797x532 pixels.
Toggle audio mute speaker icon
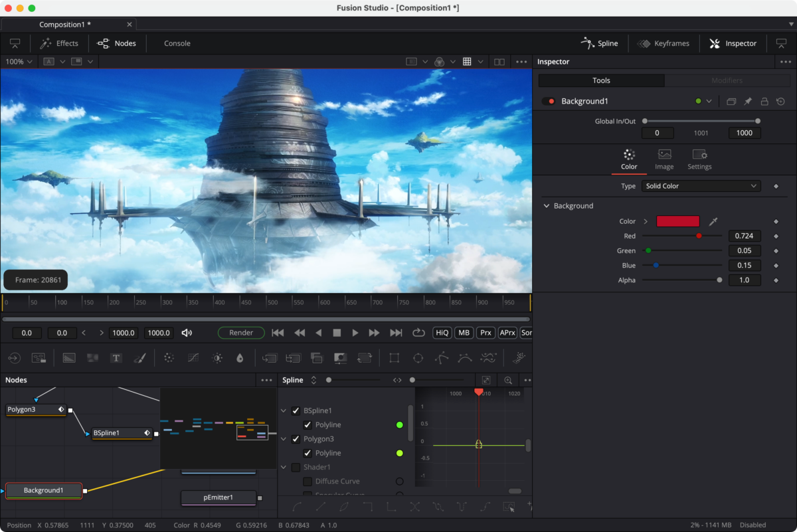tap(187, 333)
